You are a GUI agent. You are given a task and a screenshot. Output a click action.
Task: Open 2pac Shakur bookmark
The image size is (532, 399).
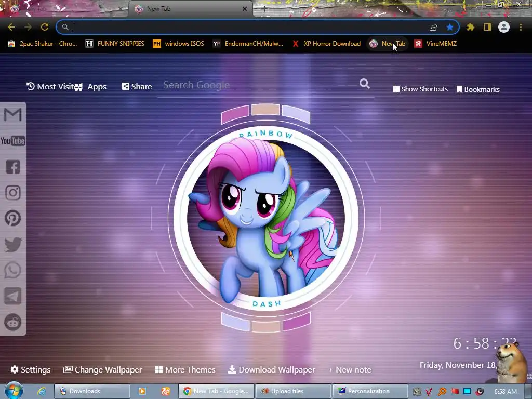[43, 44]
